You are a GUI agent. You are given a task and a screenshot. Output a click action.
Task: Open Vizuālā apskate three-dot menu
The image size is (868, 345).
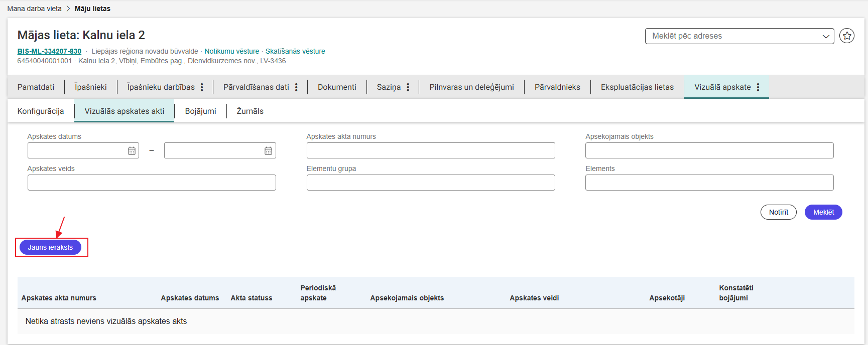click(x=758, y=87)
